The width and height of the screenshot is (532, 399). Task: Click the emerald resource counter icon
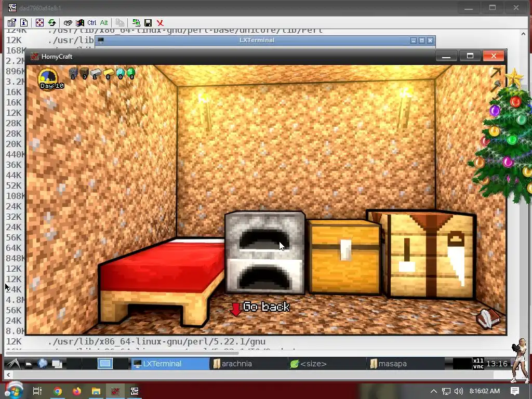(131, 73)
